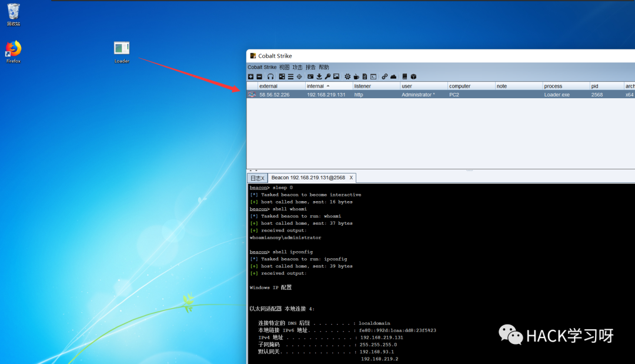635x364 pixels.
Task: Close the Beacon 192.168.219.131@2568 tab via X
Action: 351,178
